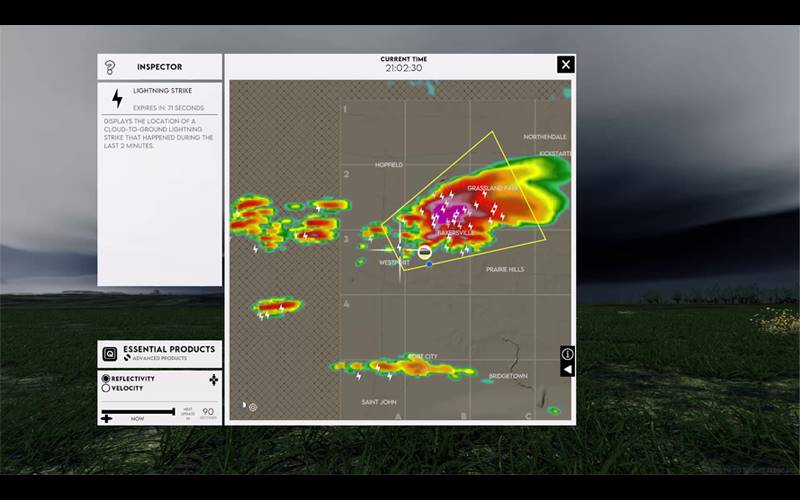Collapse side panel with the left arrow
Screen dimensions: 800x500
tap(567, 369)
